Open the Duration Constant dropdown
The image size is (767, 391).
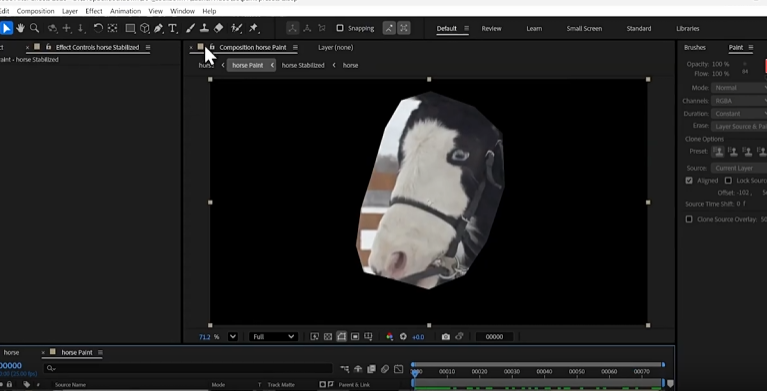point(739,114)
